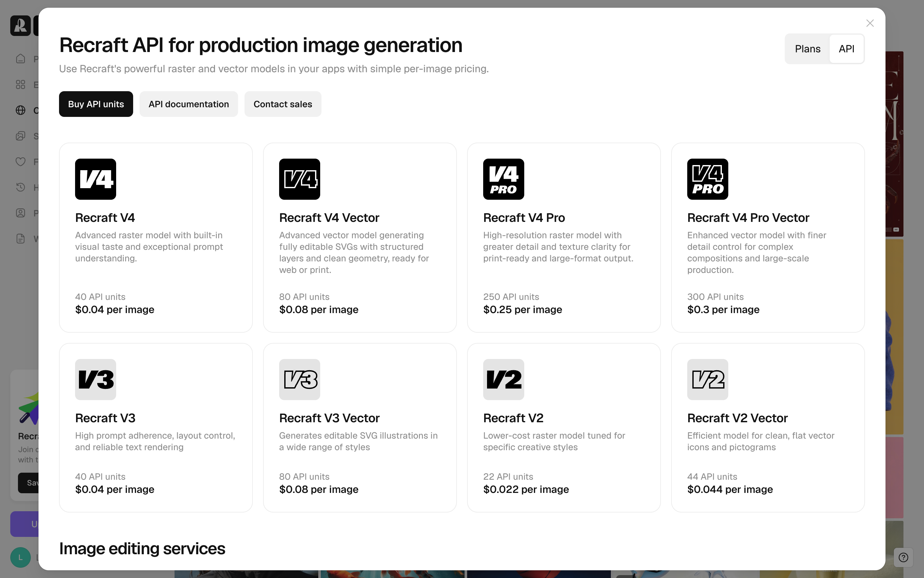
Task: Switch to the Plans tab
Action: click(x=808, y=49)
